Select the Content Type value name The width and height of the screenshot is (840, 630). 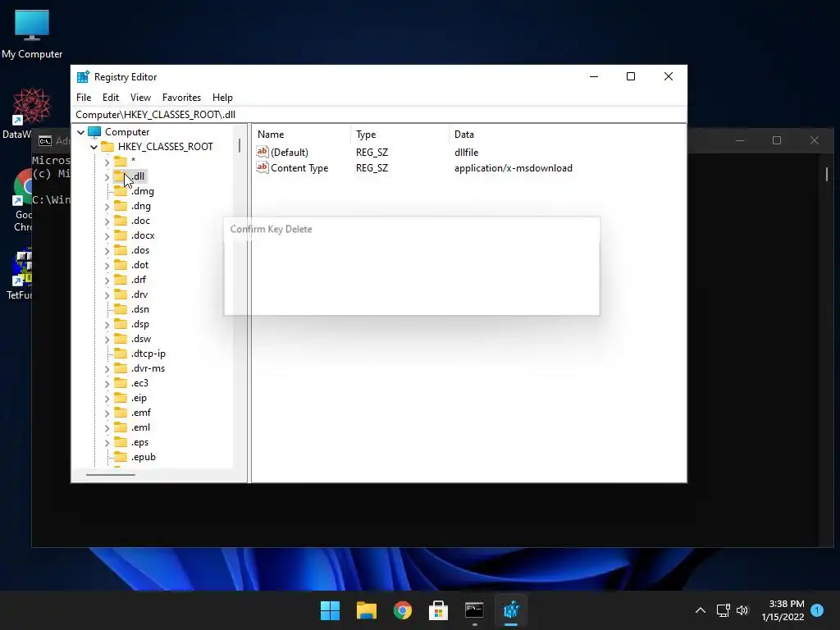coord(299,168)
